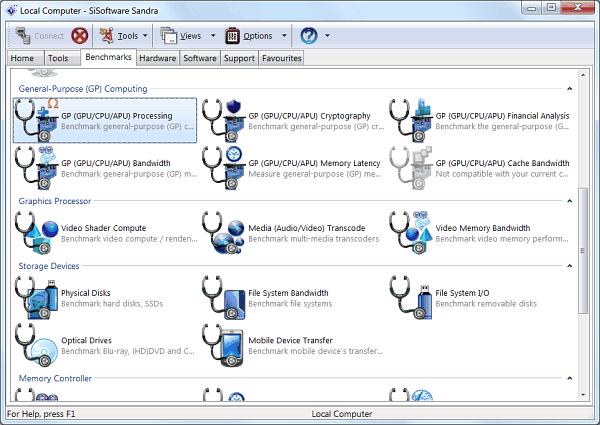The width and height of the screenshot is (600, 425).
Task: Open File System Bandwidth icon
Action: [224, 298]
